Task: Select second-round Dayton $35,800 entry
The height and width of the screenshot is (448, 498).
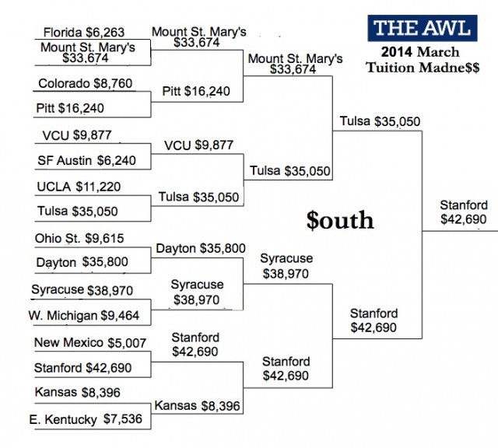Action: [x=201, y=248]
